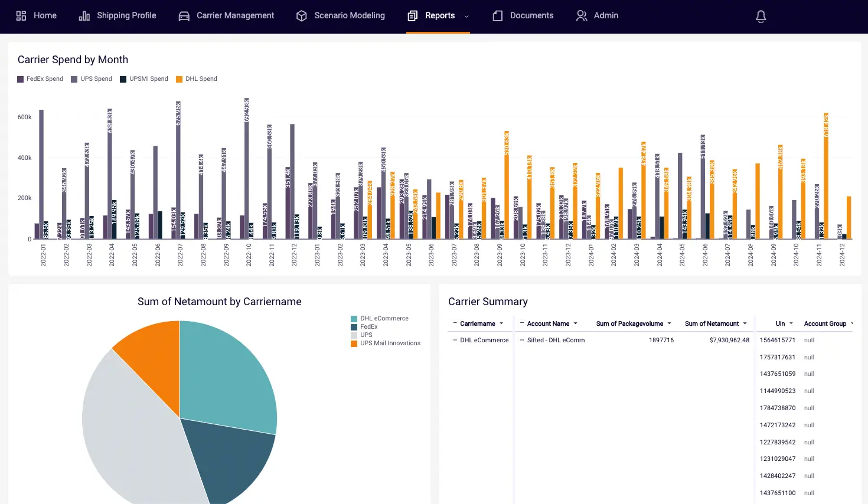
Task: Click Uin value 1144990523
Action: pyautogui.click(x=777, y=391)
